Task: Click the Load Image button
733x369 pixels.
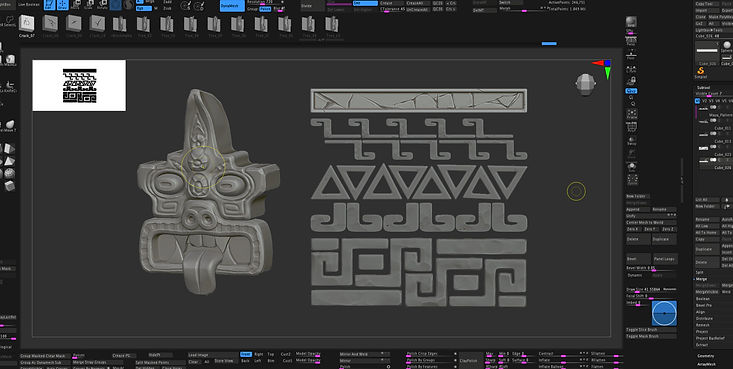Action: (x=212, y=354)
